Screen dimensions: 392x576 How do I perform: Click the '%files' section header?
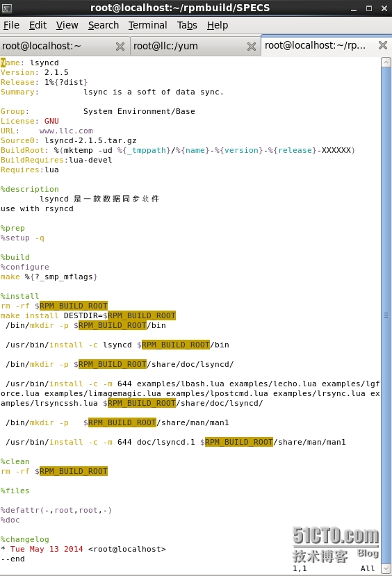[x=15, y=491]
